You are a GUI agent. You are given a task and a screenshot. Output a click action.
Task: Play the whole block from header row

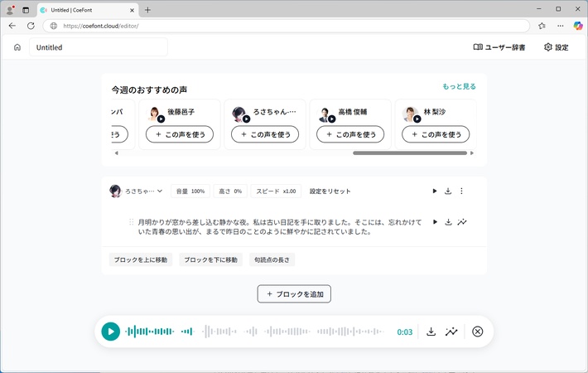tap(435, 191)
